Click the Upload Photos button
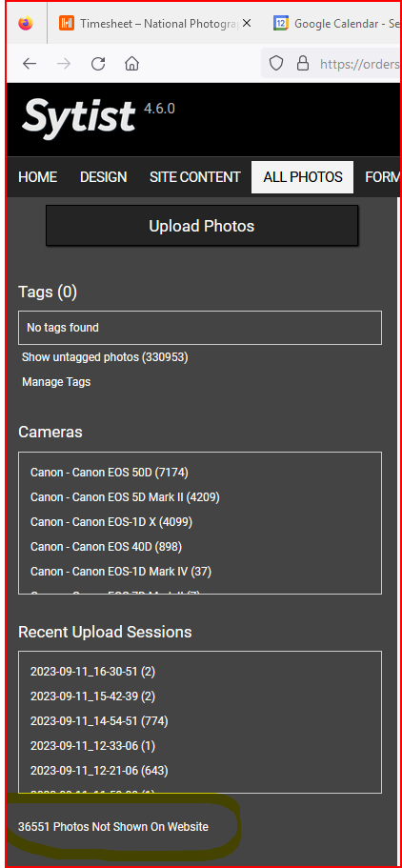Image resolution: width=402 pixels, height=868 pixels. point(202,226)
